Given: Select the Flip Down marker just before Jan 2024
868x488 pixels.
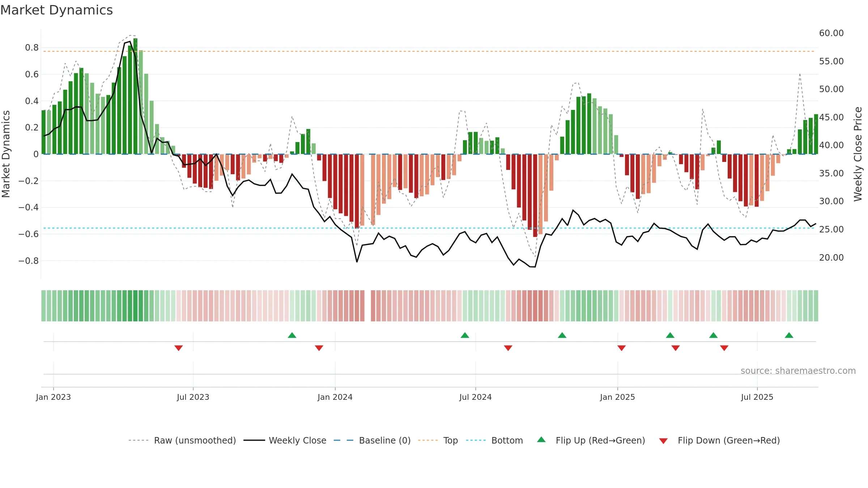Looking at the screenshot, I should 319,348.
